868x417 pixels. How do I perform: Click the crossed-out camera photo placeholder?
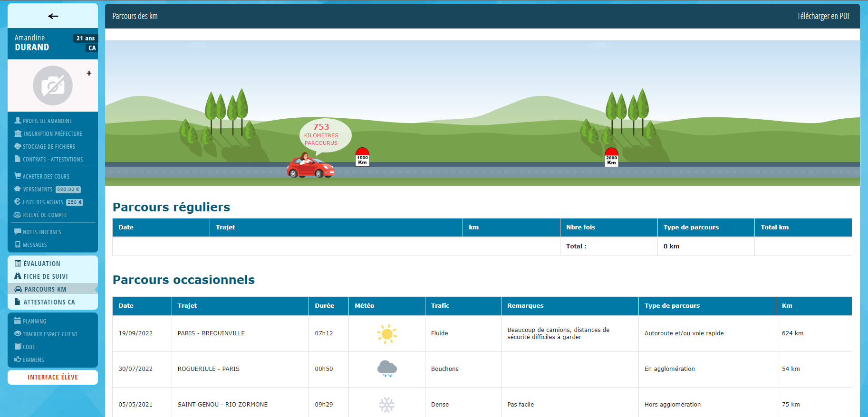(x=53, y=85)
